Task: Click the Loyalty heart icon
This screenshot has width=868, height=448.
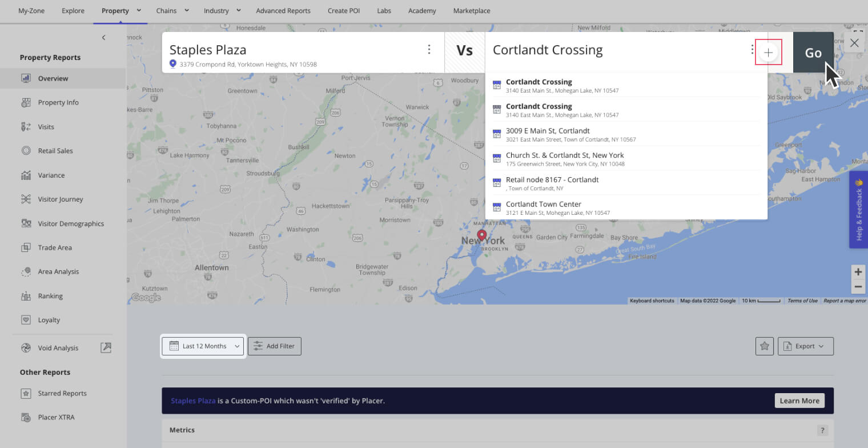Action: pyautogui.click(x=26, y=320)
